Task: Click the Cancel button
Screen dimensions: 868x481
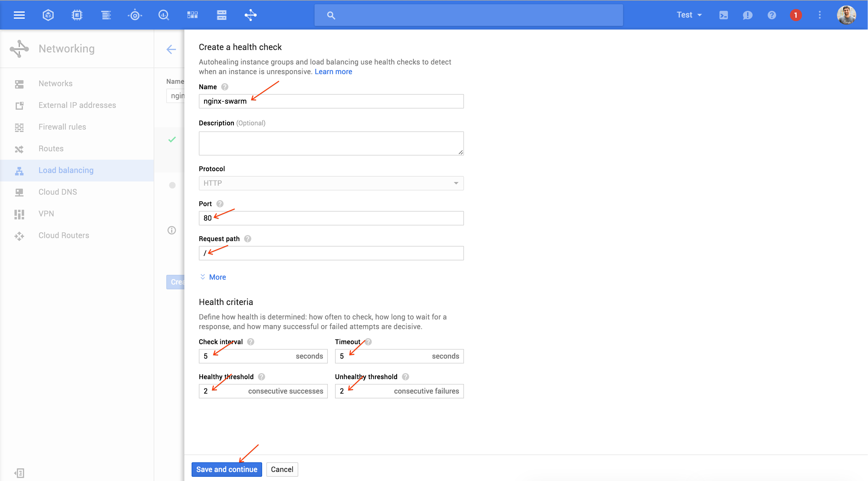Action: [x=282, y=469]
